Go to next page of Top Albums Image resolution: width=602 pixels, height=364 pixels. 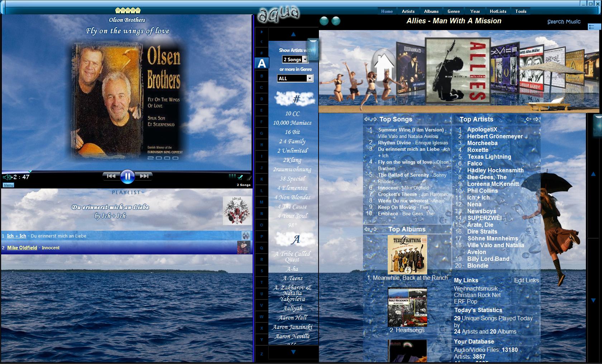tap(374, 229)
